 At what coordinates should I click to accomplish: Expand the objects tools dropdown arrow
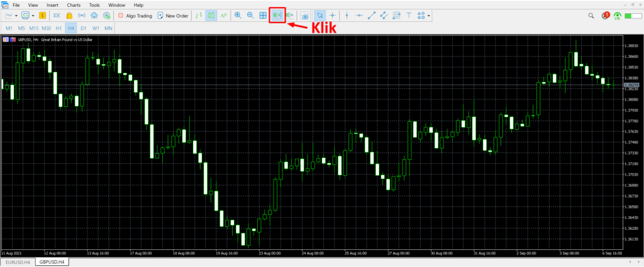click(429, 15)
